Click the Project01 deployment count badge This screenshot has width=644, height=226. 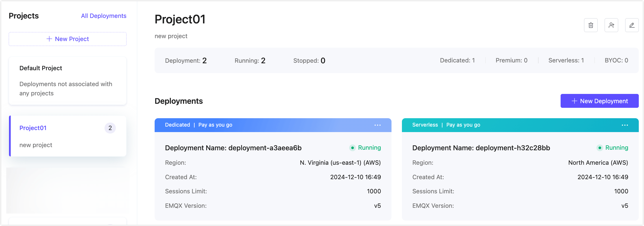pyautogui.click(x=110, y=128)
